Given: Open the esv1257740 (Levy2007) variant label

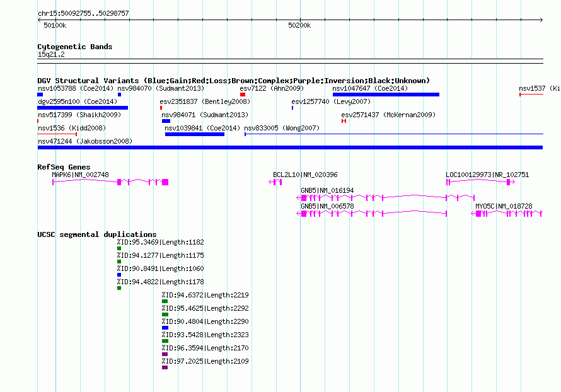Looking at the screenshot, I should pyautogui.click(x=331, y=101).
